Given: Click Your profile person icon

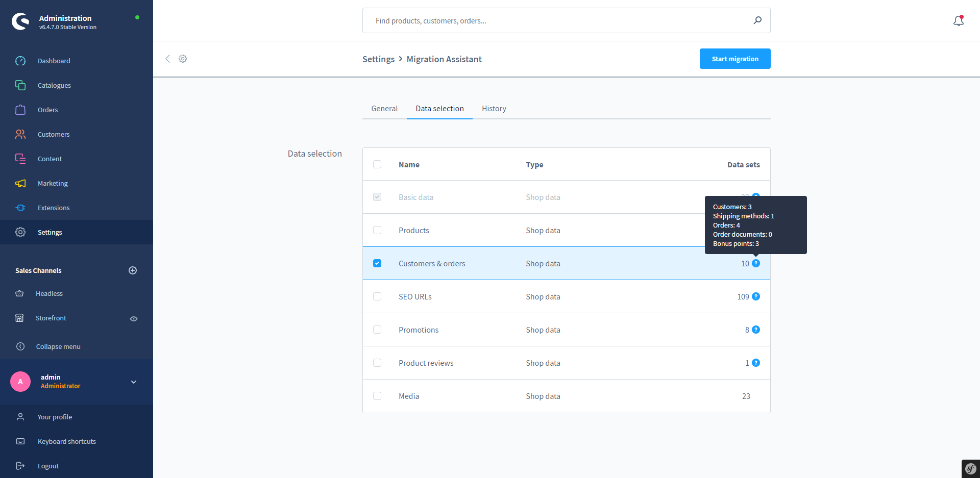Looking at the screenshot, I should click(20, 417).
